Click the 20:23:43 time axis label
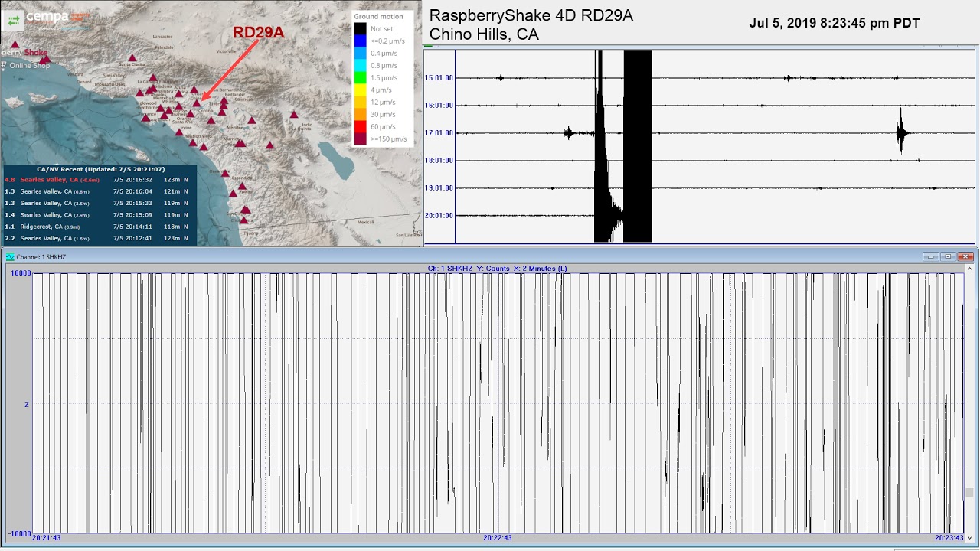 pyautogui.click(x=949, y=538)
